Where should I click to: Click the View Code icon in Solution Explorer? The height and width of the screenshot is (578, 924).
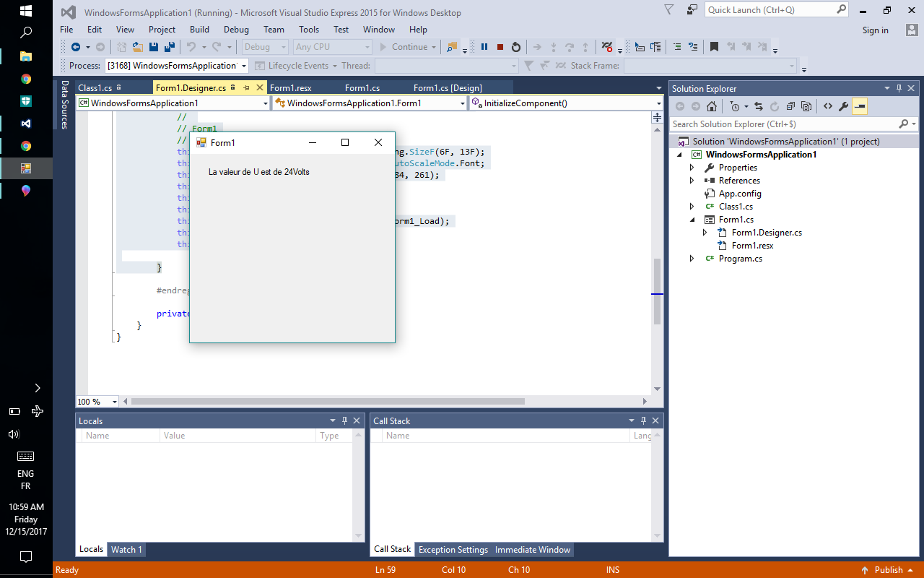[828, 106]
